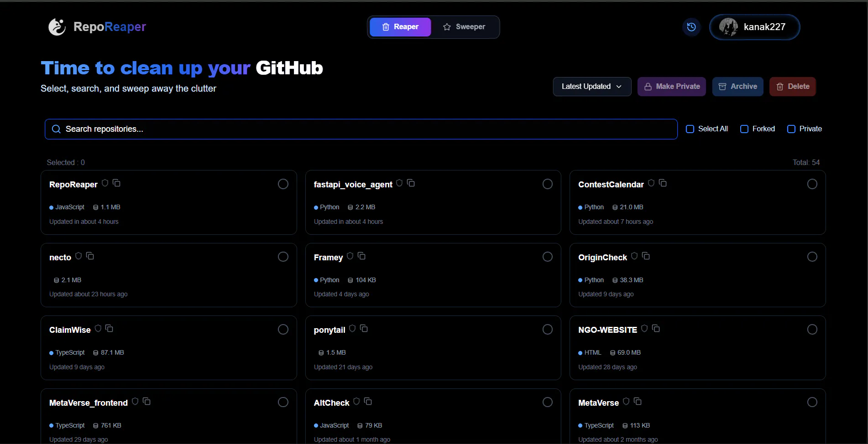
Task: Select the MetaVerse repository circle
Action: pyautogui.click(x=812, y=402)
